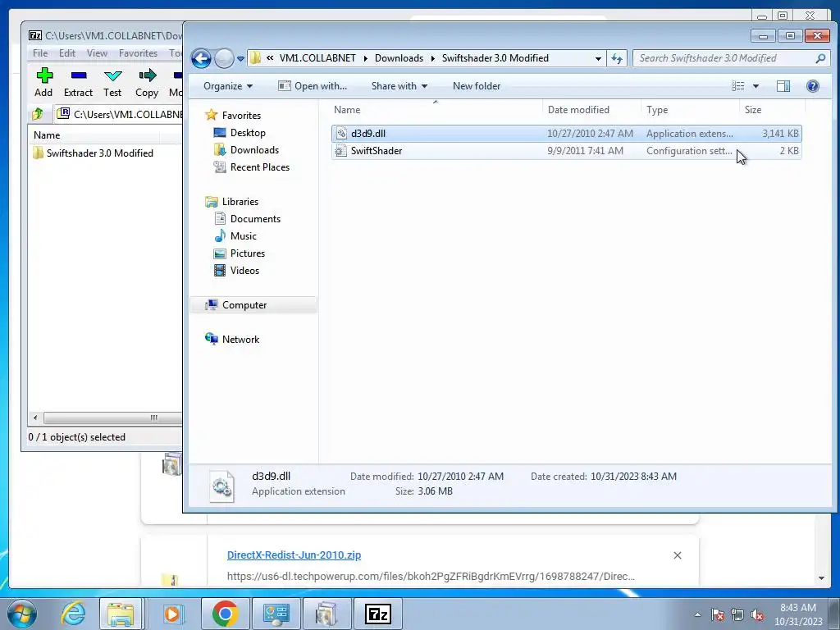Click DirectX-Redist-Jun-2010.zip download link
840x630 pixels.
294,555
